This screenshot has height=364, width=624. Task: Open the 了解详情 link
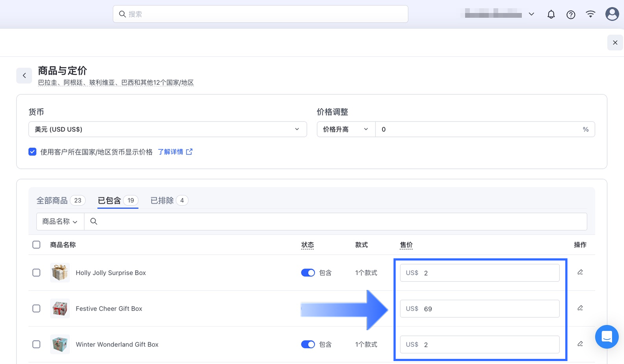click(175, 152)
